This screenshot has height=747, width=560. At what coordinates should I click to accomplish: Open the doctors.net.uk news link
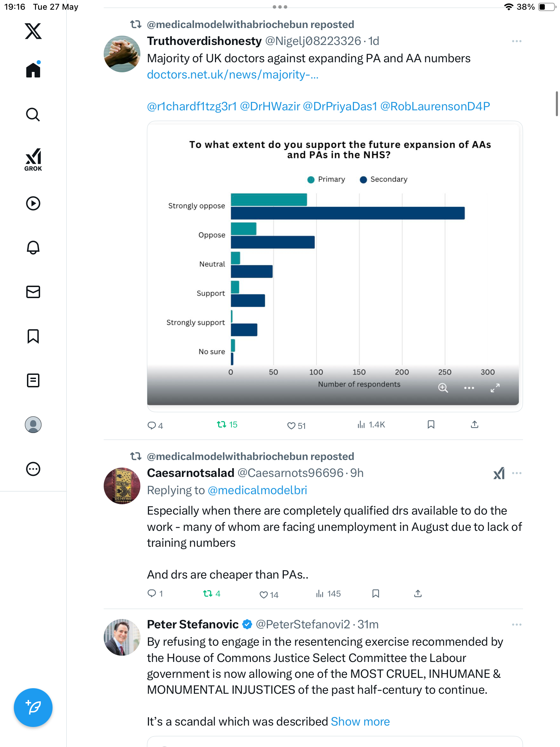tap(233, 75)
